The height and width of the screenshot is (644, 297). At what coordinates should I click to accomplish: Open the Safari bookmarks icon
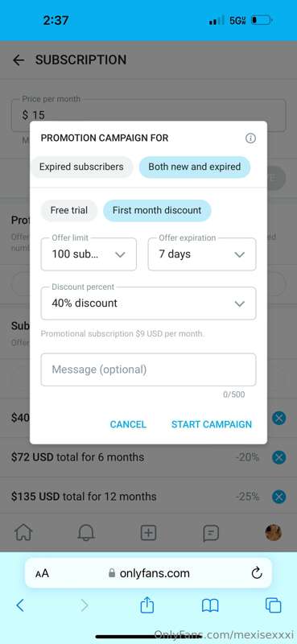[x=210, y=605]
